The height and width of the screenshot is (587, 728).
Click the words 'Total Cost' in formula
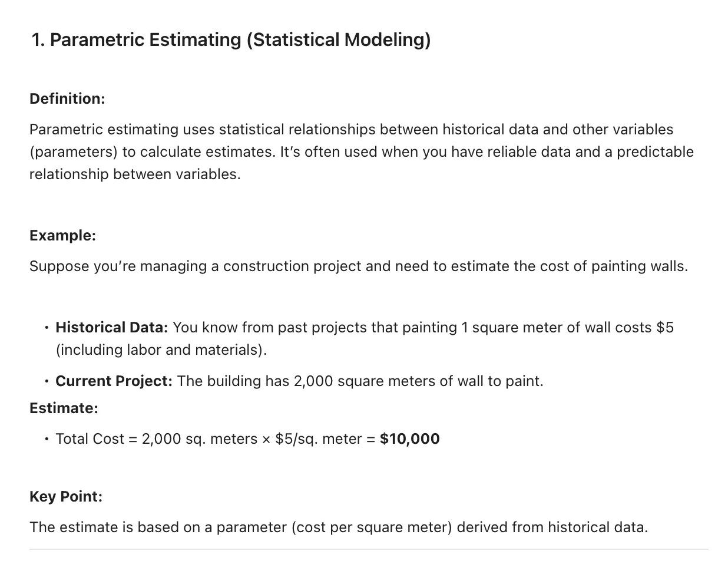(90, 438)
